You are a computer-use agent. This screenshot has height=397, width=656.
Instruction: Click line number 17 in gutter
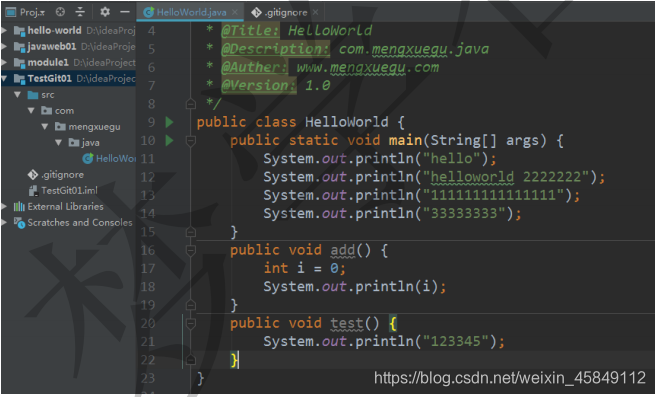point(147,268)
